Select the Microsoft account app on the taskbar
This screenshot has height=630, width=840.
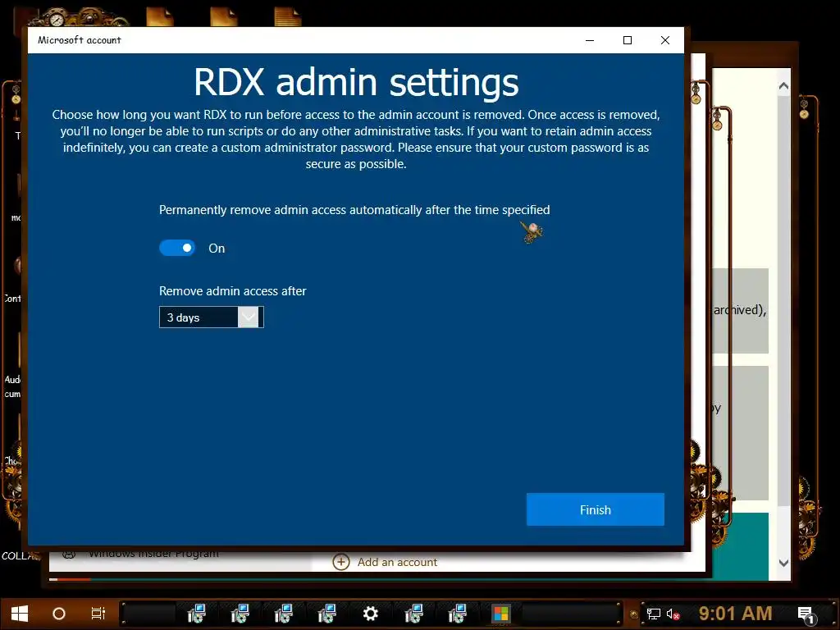501,614
